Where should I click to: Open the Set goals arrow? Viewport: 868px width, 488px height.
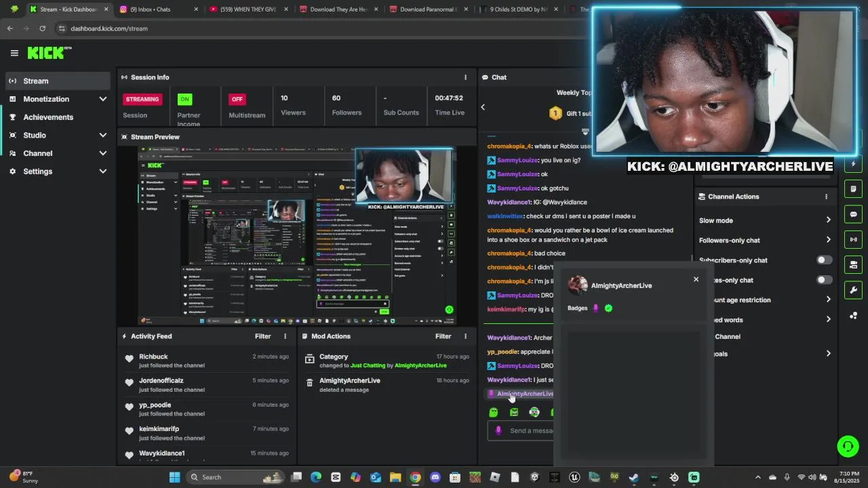[828, 354]
